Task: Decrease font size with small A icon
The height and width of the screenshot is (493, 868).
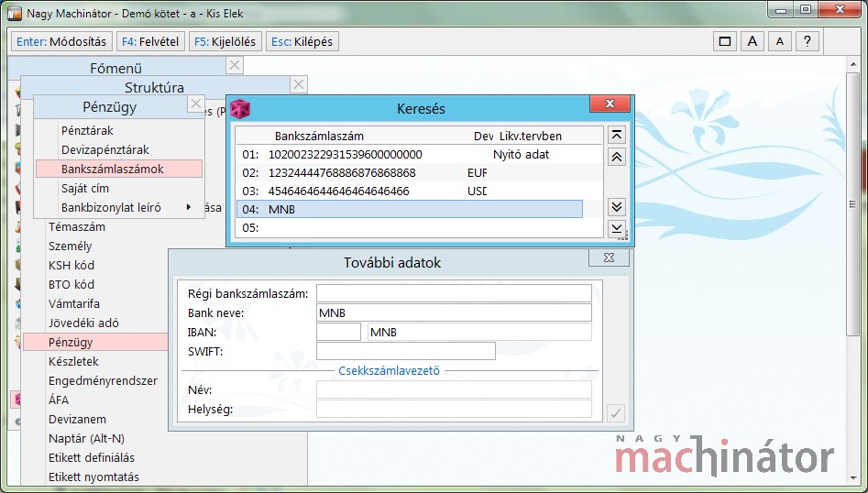Action: click(780, 41)
